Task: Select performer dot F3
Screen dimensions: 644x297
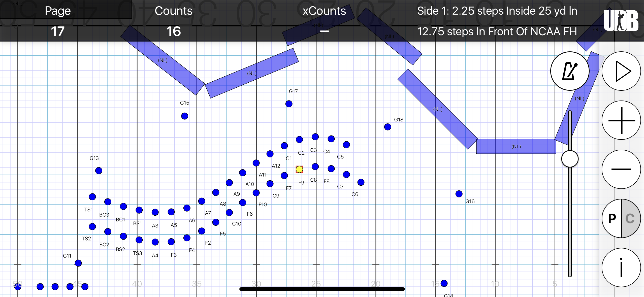Action: pyautogui.click(x=171, y=242)
